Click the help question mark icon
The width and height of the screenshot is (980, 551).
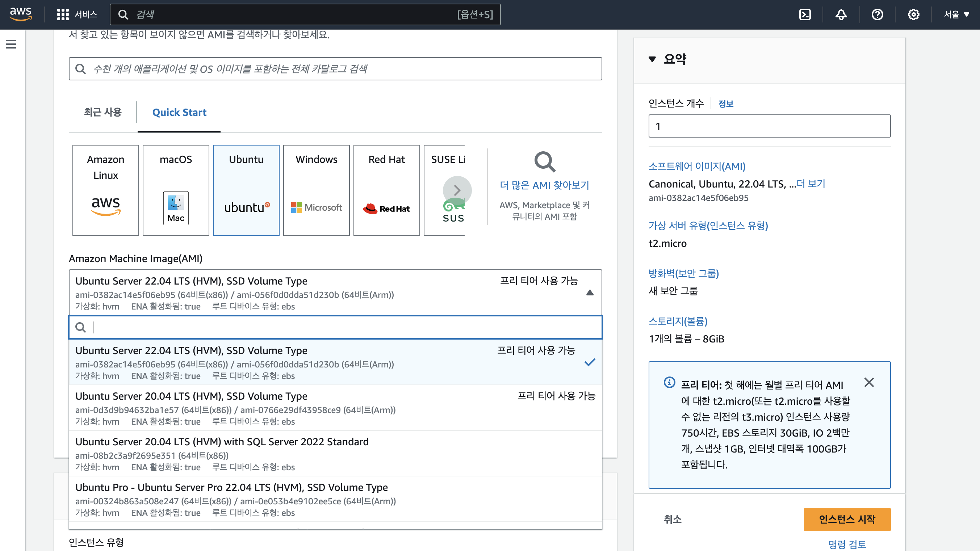(877, 14)
